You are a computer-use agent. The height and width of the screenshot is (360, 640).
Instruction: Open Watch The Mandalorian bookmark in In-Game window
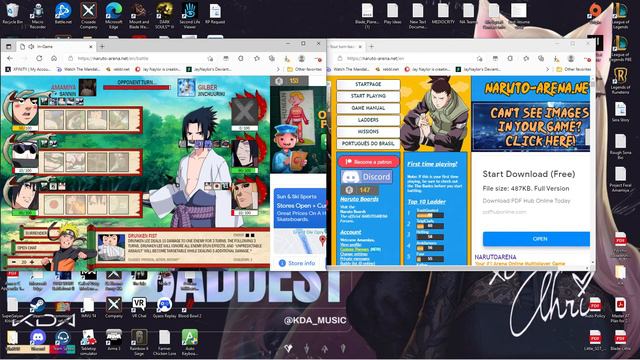[79, 69]
